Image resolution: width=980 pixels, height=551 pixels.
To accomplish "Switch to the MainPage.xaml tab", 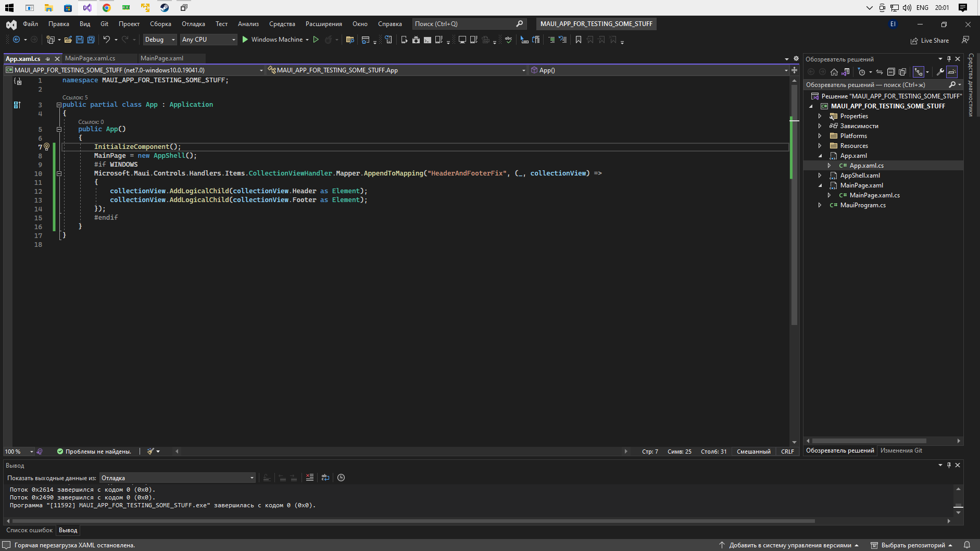I will pos(162,58).
